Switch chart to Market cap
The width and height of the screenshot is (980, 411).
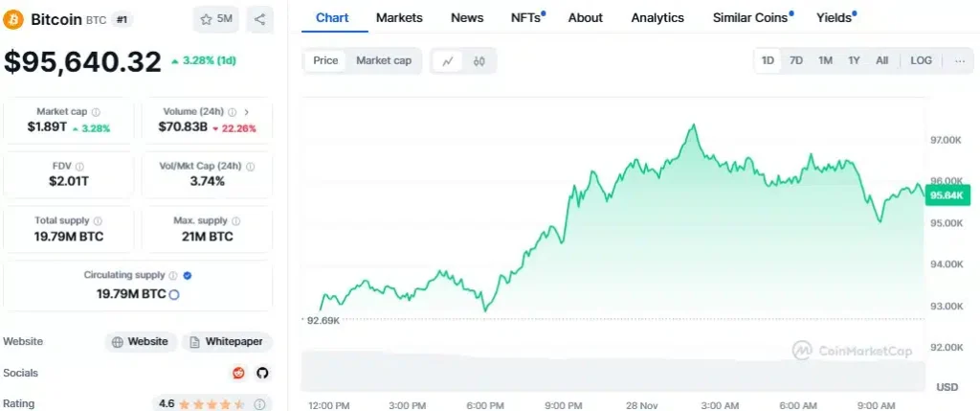384,60
